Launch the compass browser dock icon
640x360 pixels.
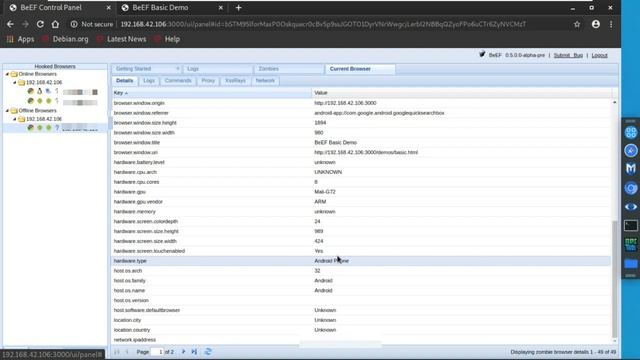point(631,150)
